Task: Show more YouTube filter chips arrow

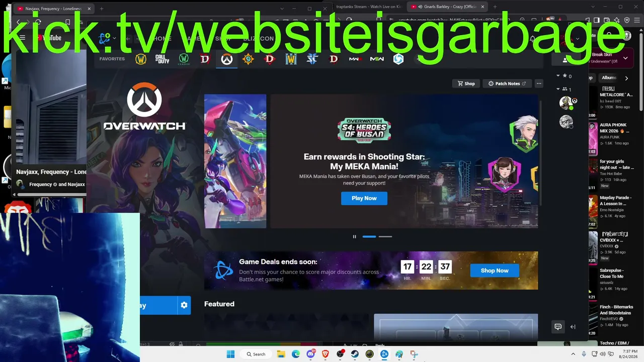Action: point(626,78)
